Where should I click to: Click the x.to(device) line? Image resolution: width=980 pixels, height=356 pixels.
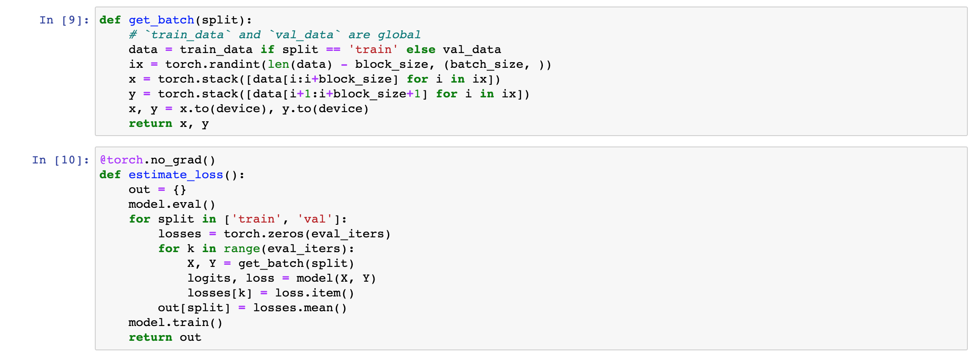[249, 109]
